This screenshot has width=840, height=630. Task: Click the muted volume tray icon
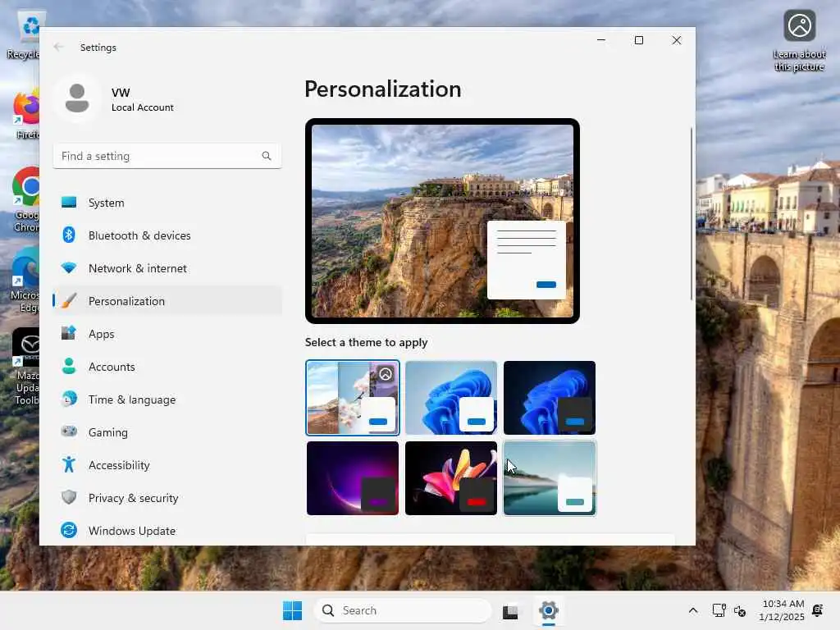(740, 610)
